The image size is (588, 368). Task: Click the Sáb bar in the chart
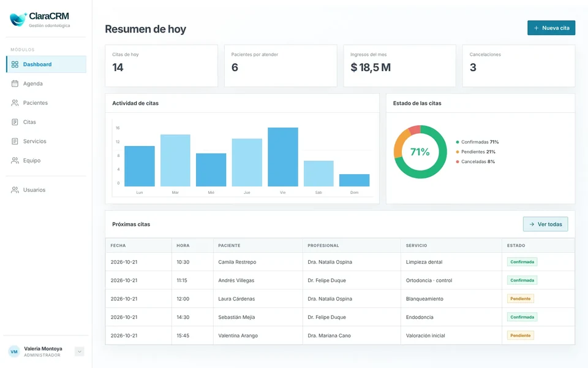(x=318, y=174)
